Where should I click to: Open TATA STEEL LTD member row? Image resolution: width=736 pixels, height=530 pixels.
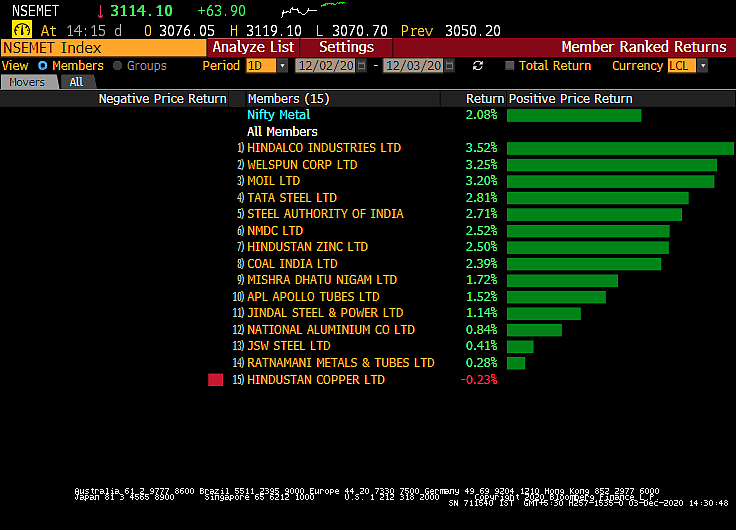coord(292,198)
